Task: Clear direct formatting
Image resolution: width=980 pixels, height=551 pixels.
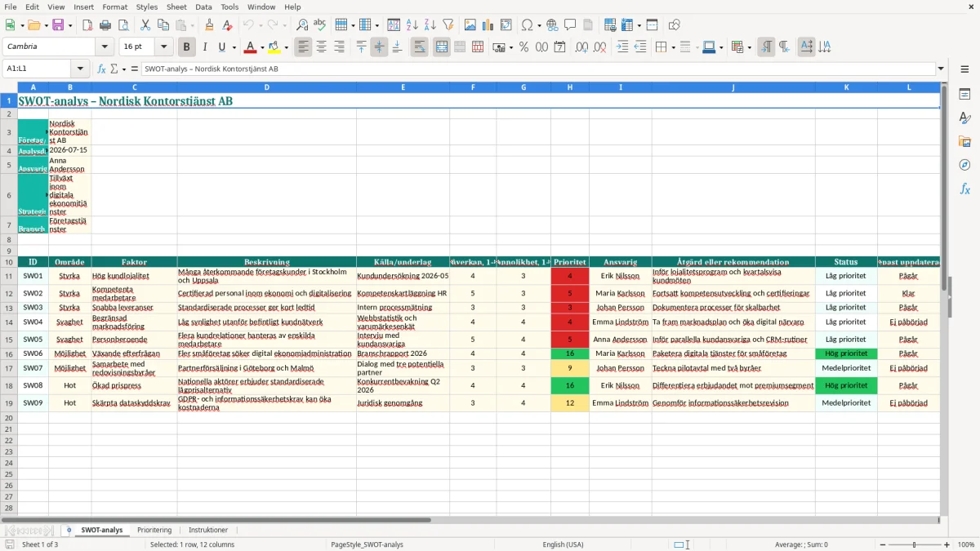Action: tap(227, 25)
